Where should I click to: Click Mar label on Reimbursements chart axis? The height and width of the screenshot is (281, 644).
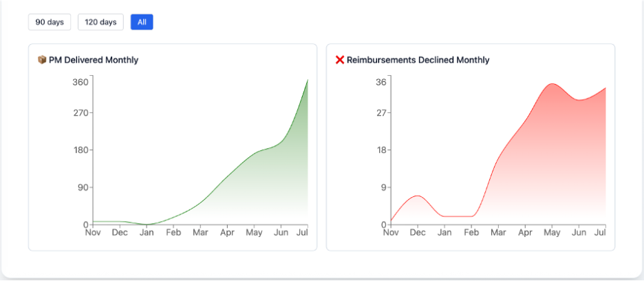(x=498, y=233)
